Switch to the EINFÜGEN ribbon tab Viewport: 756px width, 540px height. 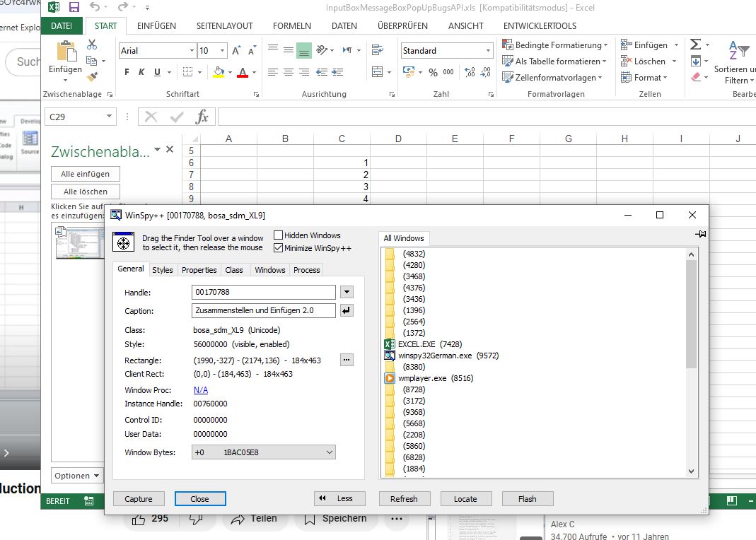point(156,26)
